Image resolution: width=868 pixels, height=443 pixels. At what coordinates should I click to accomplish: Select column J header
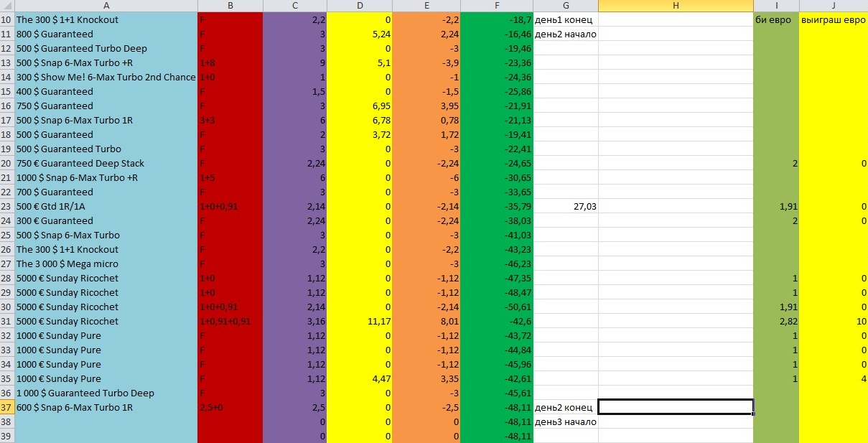834,6
